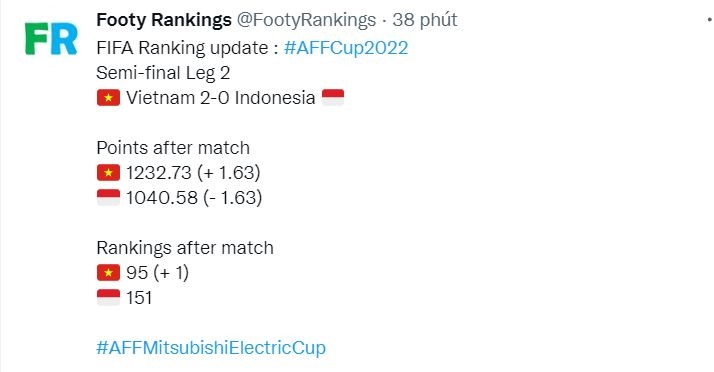Open the FR profile avatar
This screenshot has width=714, height=372.
pyautogui.click(x=51, y=39)
